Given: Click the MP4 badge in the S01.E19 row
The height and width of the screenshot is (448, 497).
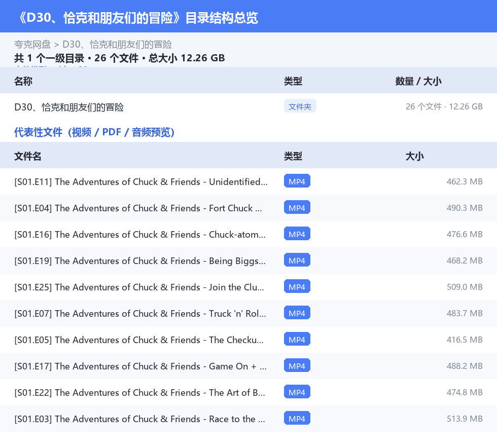Looking at the screenshot, I should [297, 260].
